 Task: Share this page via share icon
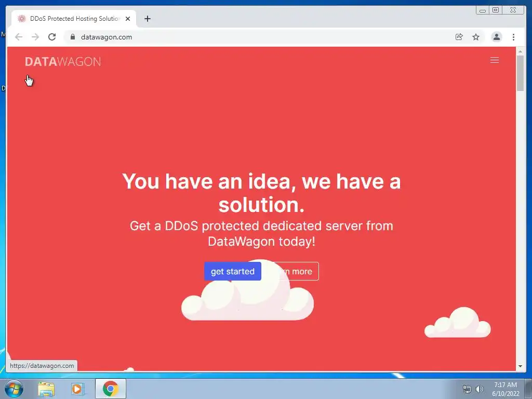[x=459, y=37]
